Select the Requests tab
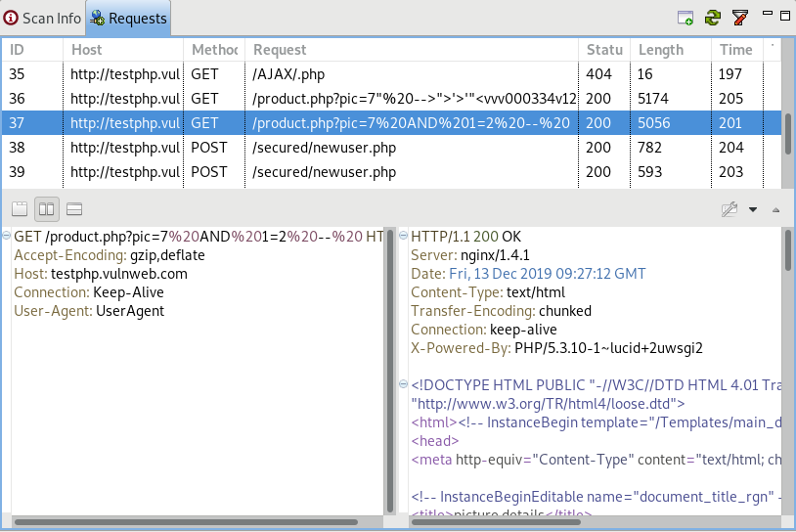The width and height of the screenshot is (796, 532). [x=129, y=18]
